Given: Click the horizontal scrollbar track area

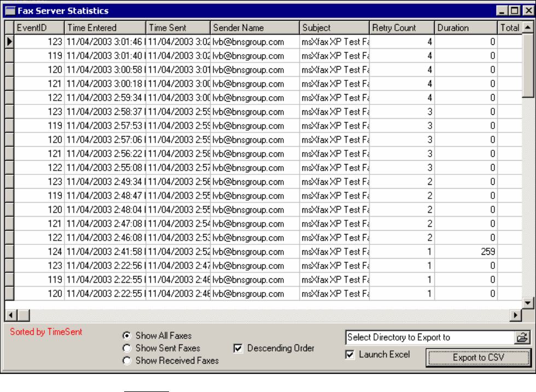Looking at the screenshot, I should tap(270, 315).
